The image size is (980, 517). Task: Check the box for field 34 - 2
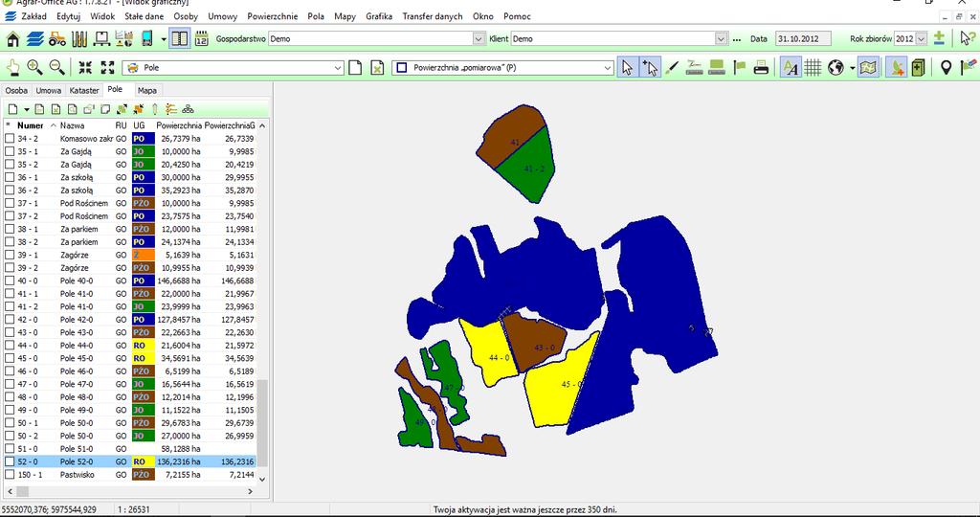pos(10,138)
